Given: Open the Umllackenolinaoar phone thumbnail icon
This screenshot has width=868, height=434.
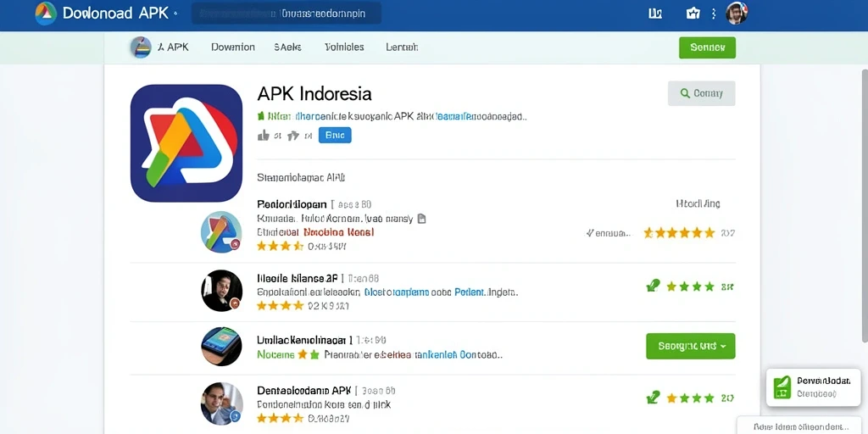Looking at the screenshot, I should [221, 347].
